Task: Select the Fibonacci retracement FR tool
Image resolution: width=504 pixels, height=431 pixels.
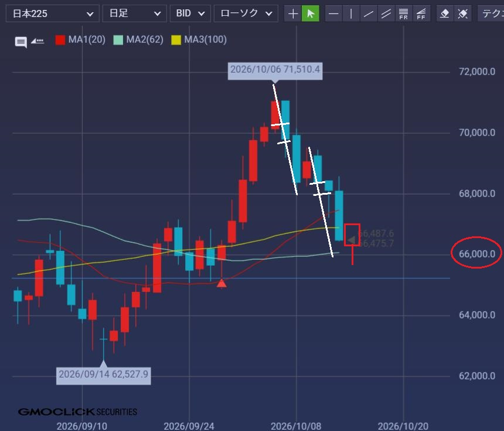Action: [x=403, y=14]
